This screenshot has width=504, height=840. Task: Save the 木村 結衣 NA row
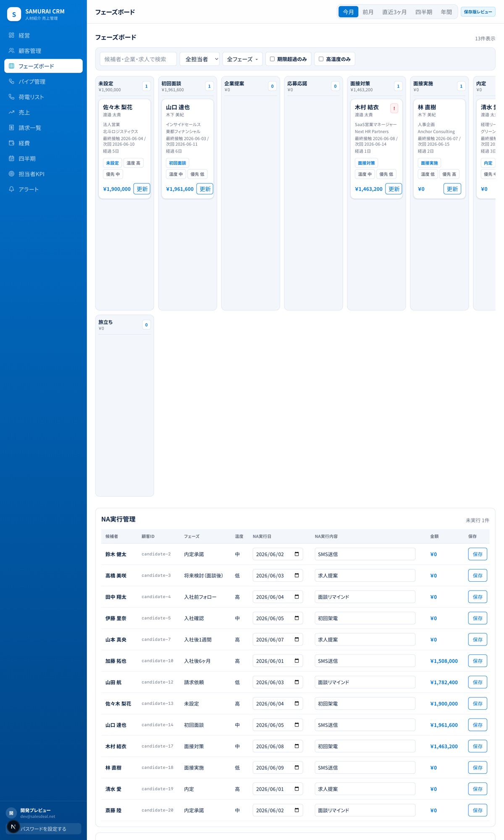[478, 746]
